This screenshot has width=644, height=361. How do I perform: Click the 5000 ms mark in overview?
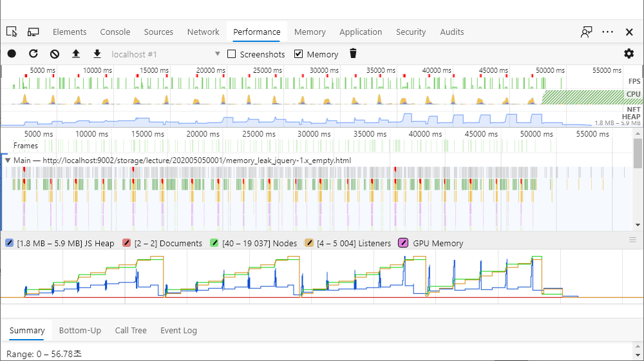(x=43, y=70)
